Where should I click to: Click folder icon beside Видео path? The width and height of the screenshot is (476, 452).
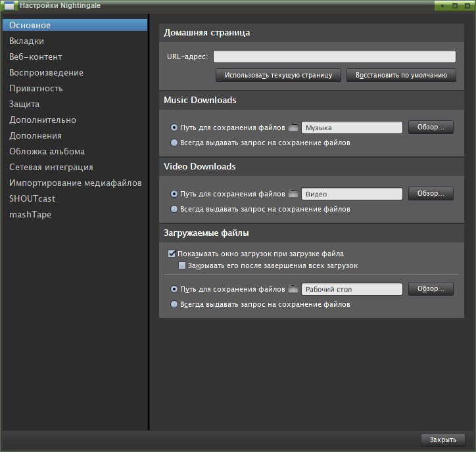pyautogui.click(x=293, y=193)
